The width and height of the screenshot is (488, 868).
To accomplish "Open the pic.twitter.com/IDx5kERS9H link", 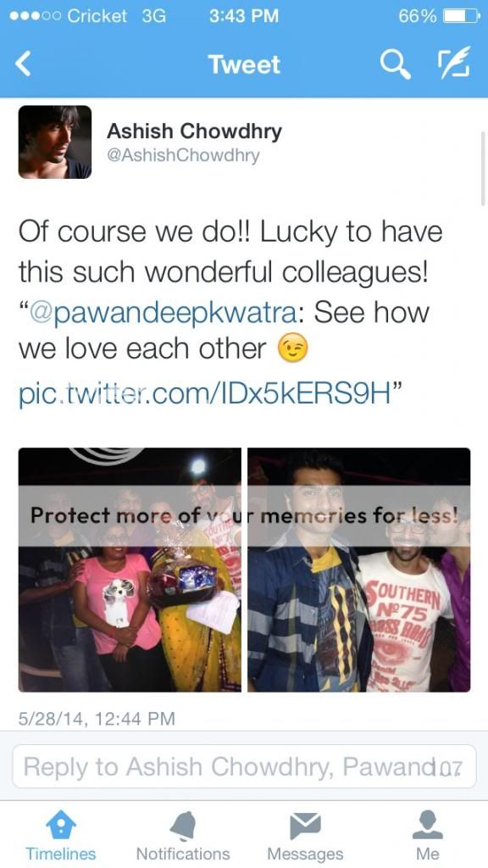I will (203, 395).
